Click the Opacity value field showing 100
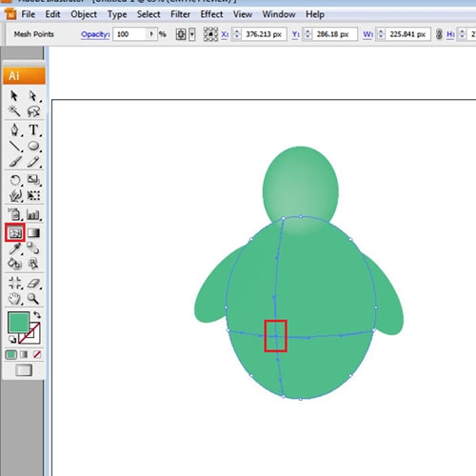The width and height of the screenshot is (476, 476). 129,34
